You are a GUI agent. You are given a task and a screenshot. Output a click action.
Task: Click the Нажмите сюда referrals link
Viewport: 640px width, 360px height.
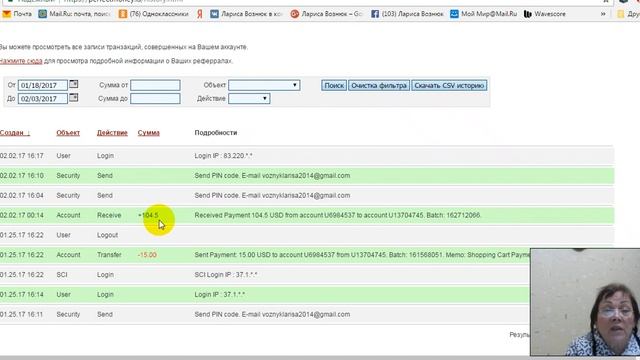[x=21, y=61]
